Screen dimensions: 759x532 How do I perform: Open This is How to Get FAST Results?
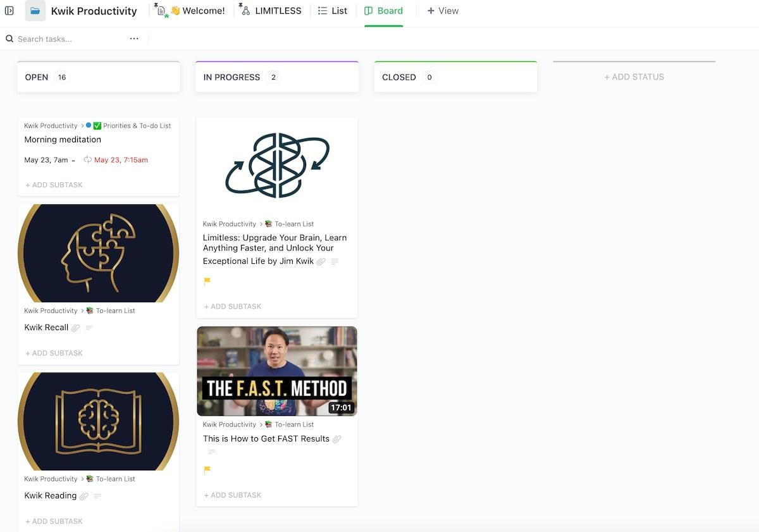click(x=266, y=439)
